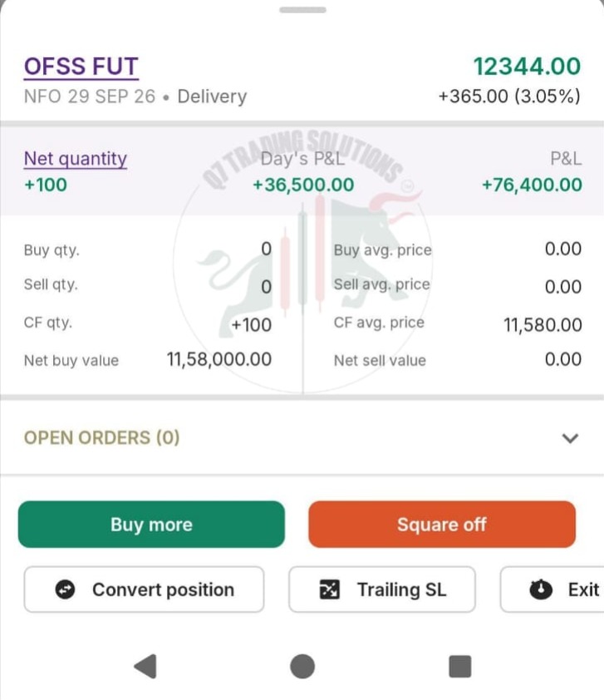Viewport: 604px width, 700px height.
Task: Tap the Day's P&L value +36,500.00
Action: click(x=303, y=185)
